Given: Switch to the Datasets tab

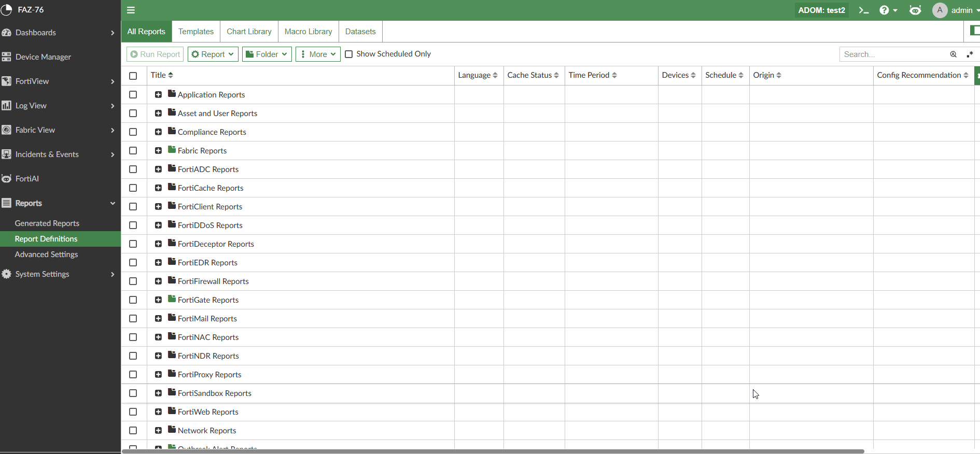Looking at the screenshot, I should [x=360, y=31].
